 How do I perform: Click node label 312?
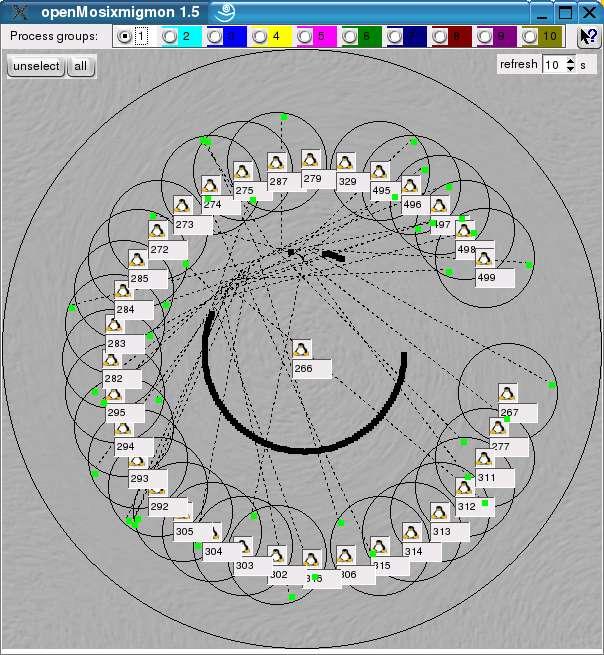coord(475,507)
